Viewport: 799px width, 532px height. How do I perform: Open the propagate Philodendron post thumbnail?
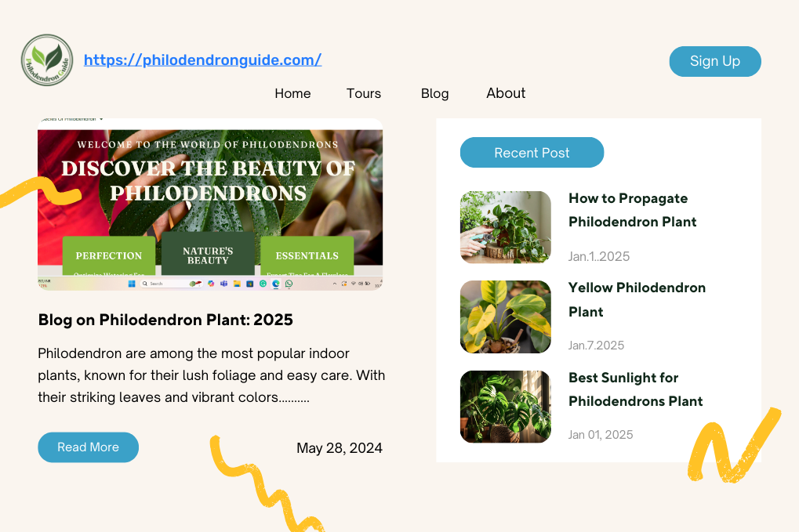pyautogui.click(x=506, y=227)
